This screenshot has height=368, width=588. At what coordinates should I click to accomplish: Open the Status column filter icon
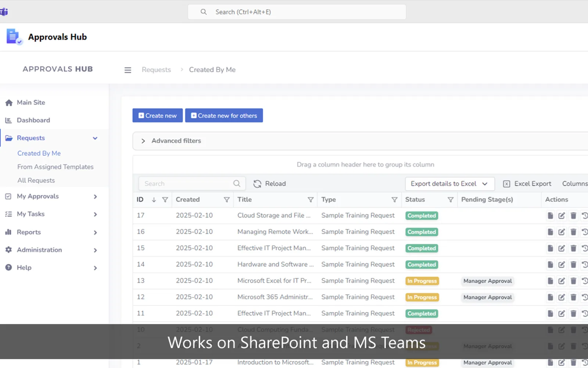tap(450, 200)
